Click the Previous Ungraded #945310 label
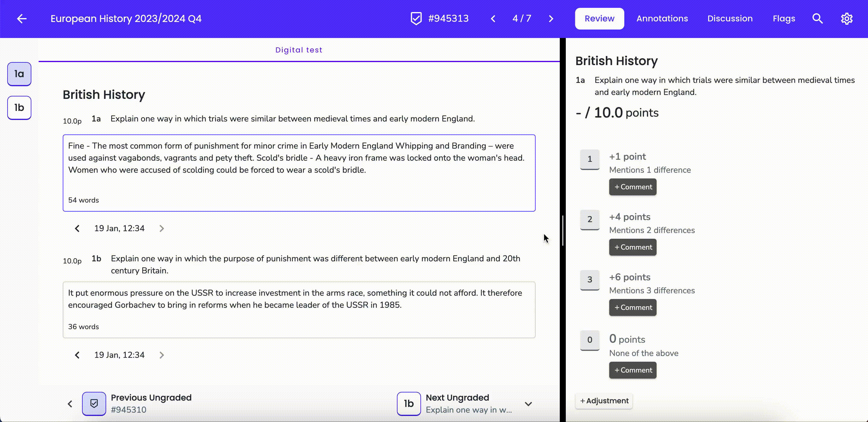 point(151,404)
